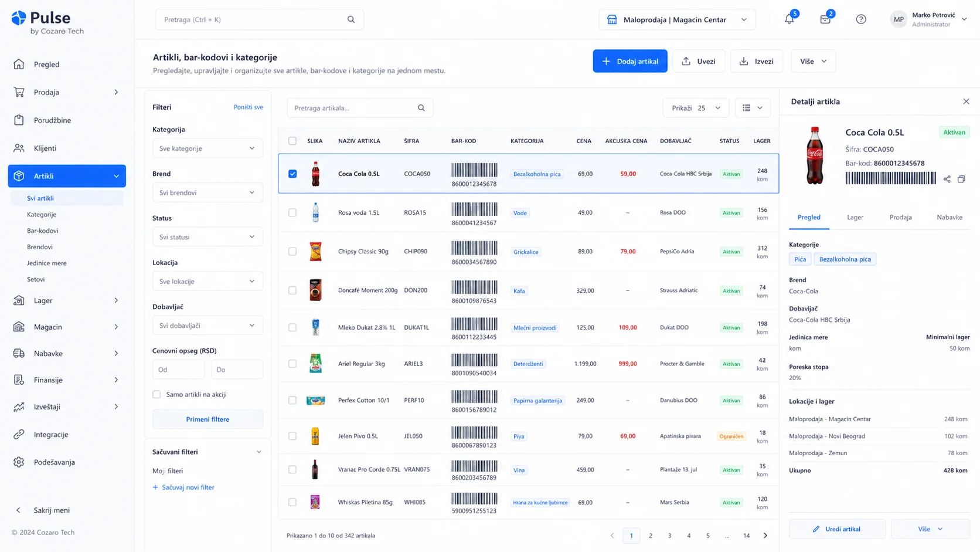
Task: Click the help question mark icon
Action: pyautogui.click(x=861, y=19)
